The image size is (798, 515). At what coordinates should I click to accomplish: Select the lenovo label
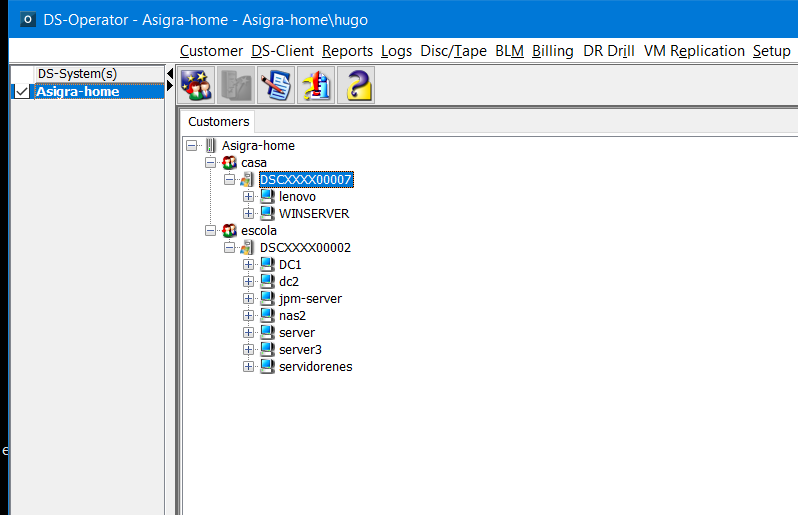tap(297, 196)
